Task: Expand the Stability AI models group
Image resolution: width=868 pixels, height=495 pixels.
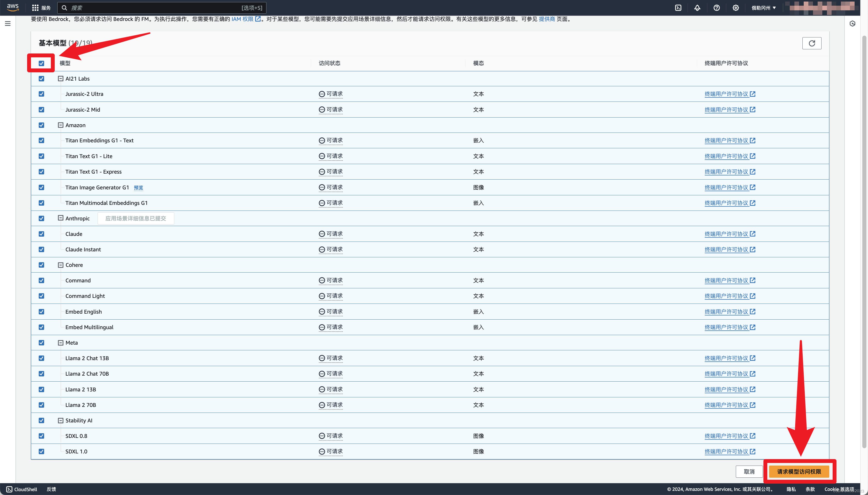Action: tap(60, 420)
